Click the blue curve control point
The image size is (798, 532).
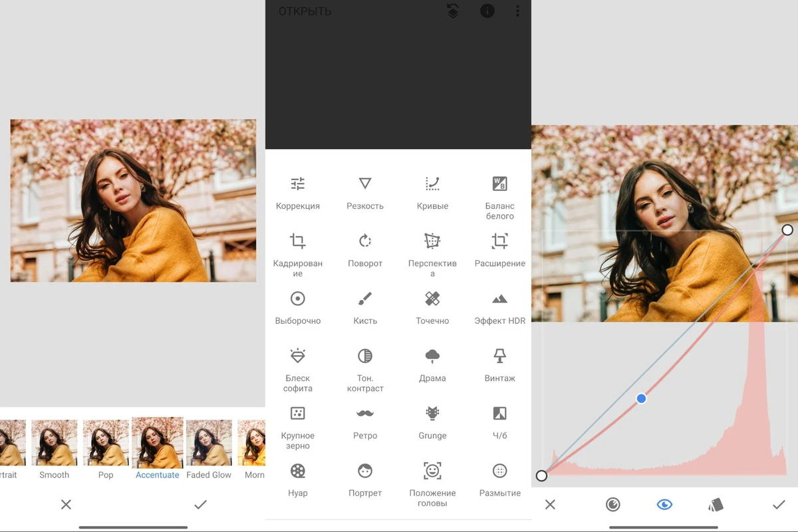641,398
